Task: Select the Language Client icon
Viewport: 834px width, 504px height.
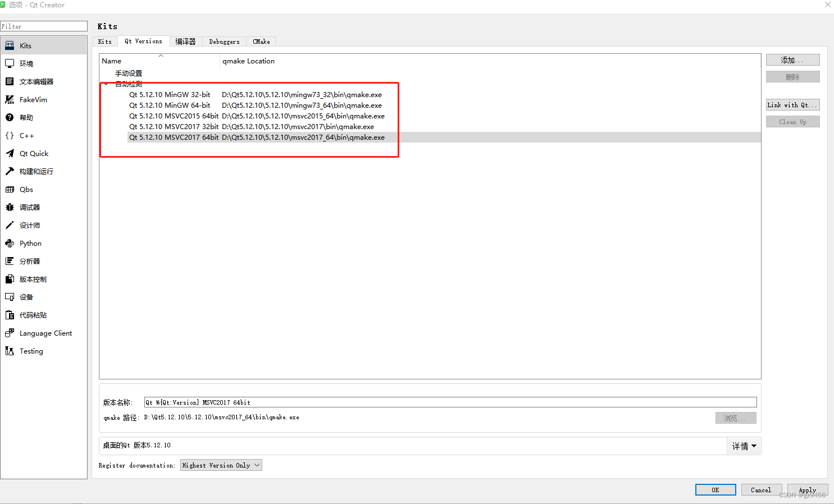Action: [10, 333]
